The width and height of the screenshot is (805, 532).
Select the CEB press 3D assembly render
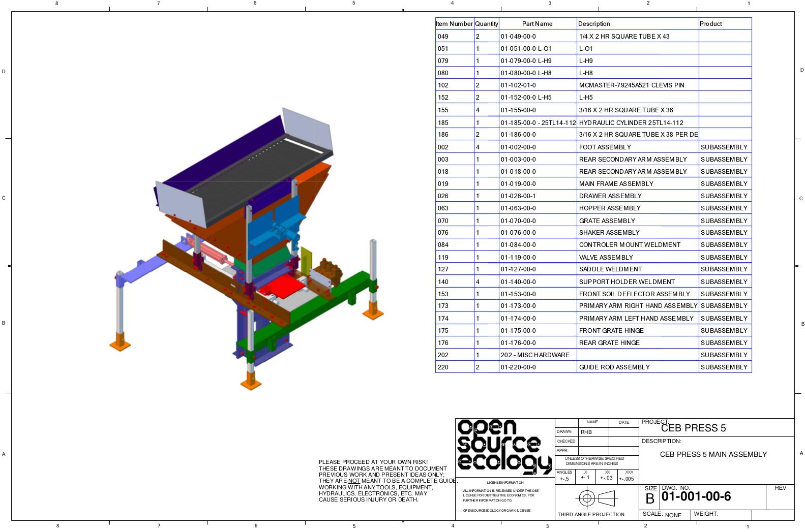click(247, 248)
